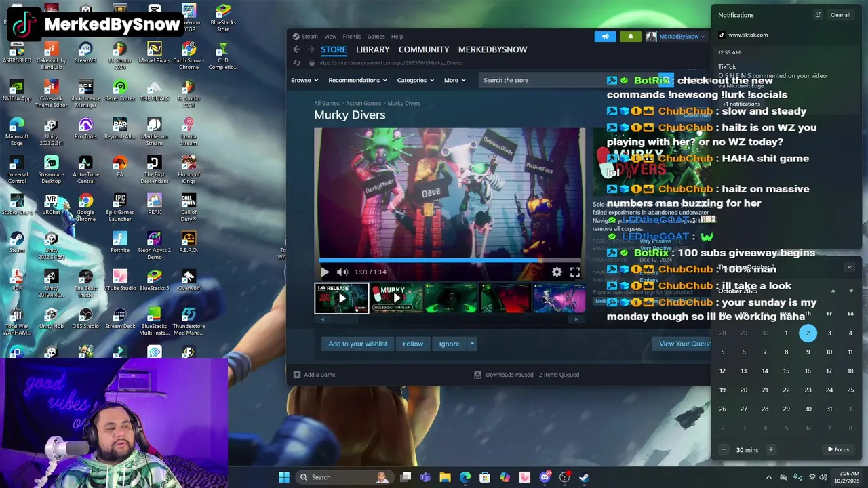Click Add to your wishlist
Viewport: 868px width, 488px height.
point(357,344)
